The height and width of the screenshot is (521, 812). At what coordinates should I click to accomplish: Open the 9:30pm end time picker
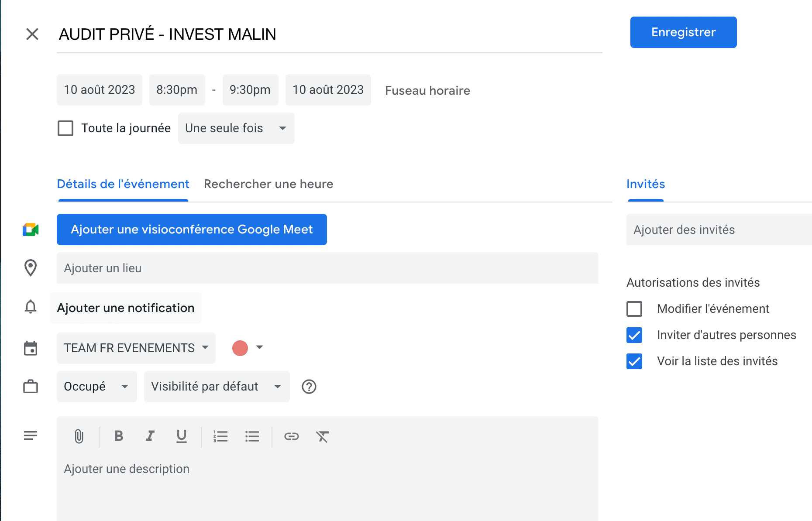(x=250, y=90)
